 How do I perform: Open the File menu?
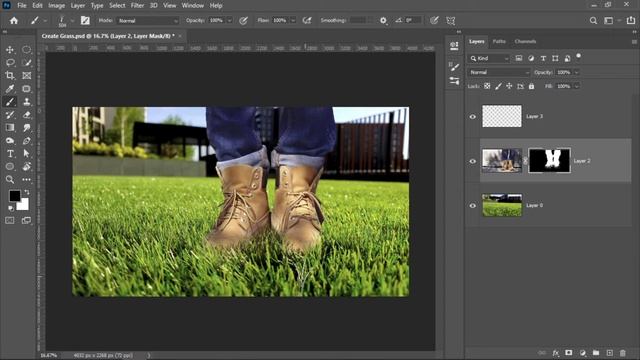click(x=22, y=5)
